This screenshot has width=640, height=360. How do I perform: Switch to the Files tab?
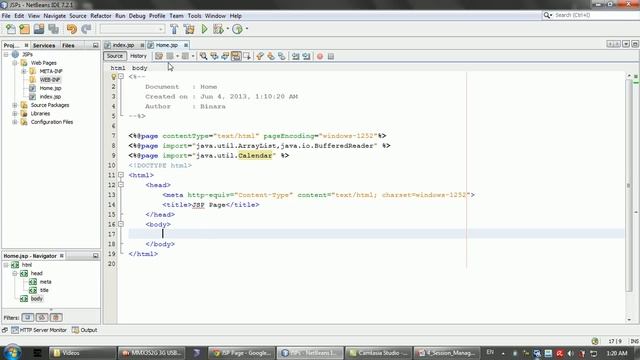[68, 45]
